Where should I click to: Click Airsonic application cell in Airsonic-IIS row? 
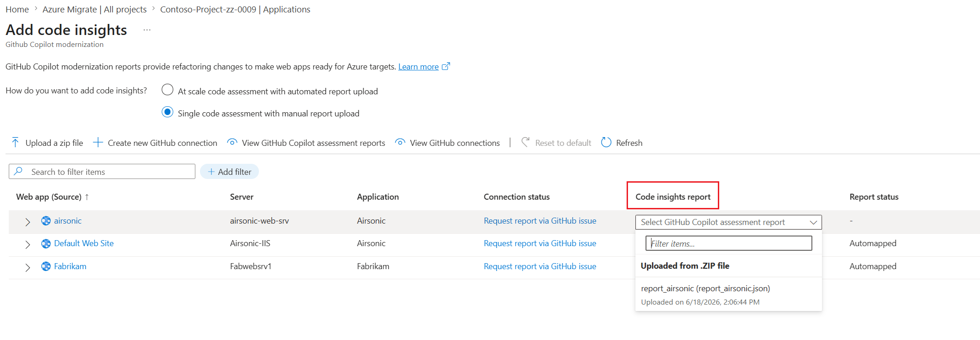tap(371, 243)
